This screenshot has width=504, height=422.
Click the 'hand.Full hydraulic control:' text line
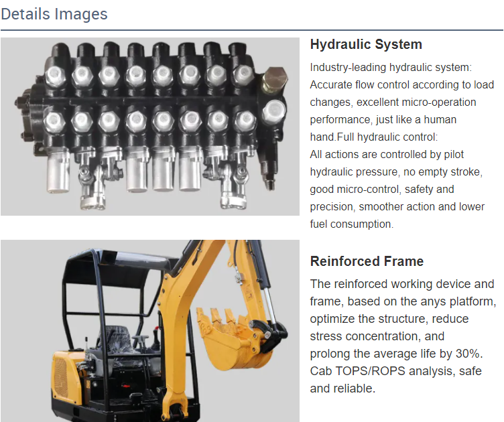coord(373,137)
